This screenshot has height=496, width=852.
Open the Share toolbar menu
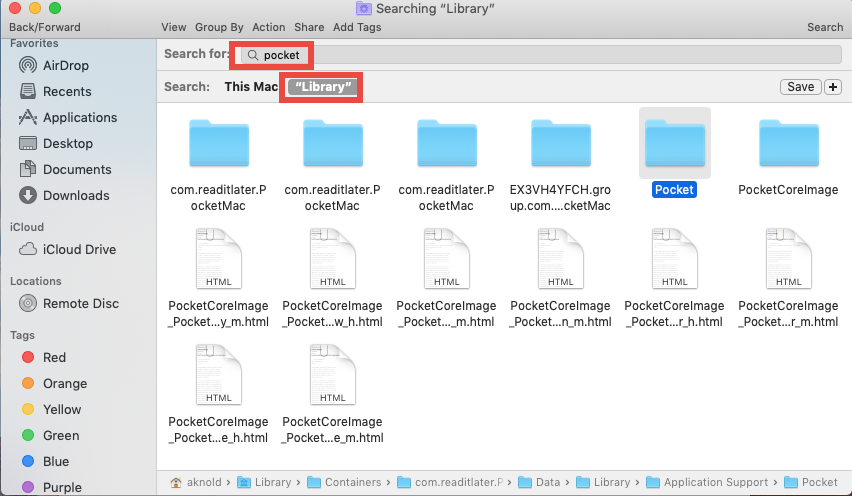point(309,27)
